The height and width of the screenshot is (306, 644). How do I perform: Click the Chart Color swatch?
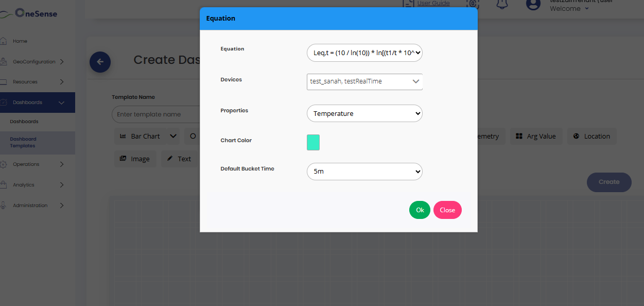click(313, 143)
